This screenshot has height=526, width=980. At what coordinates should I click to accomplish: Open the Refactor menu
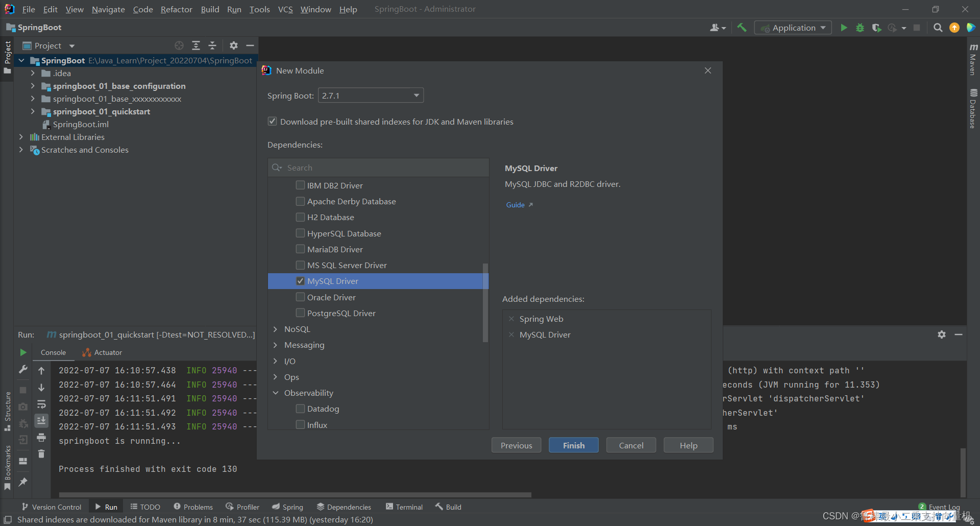[176, 9]
